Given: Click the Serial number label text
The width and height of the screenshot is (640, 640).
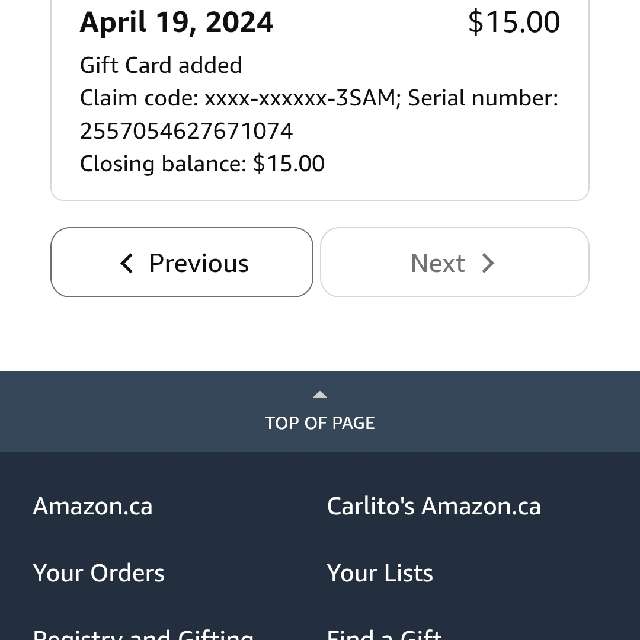Looking at the screenshot, I should tap(482, 98).
